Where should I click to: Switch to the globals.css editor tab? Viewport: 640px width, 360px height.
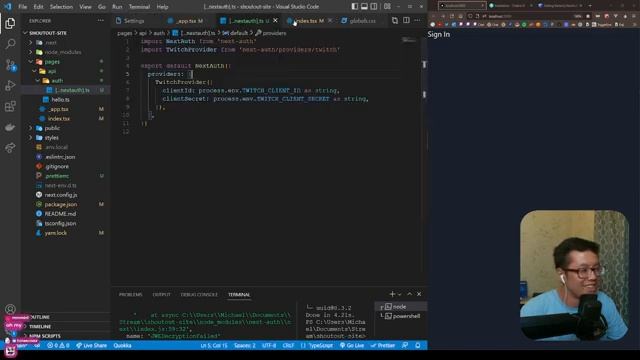click(362, 20)
